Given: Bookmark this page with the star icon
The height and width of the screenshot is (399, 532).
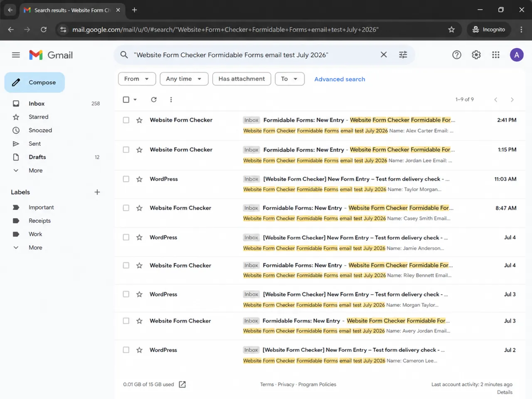Looking at the screenshot, I should [451, 30].
